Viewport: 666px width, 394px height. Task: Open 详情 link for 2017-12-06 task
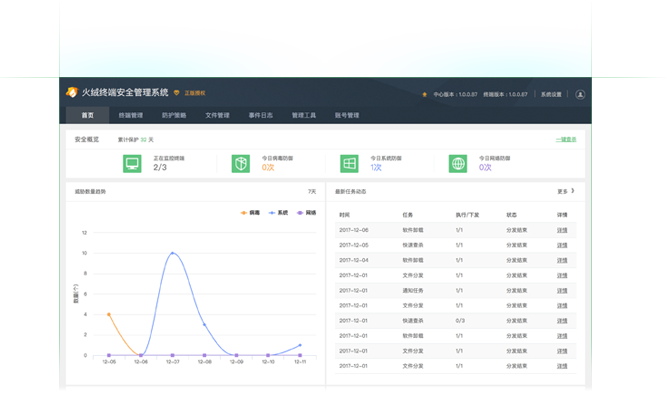click(562, 230)
